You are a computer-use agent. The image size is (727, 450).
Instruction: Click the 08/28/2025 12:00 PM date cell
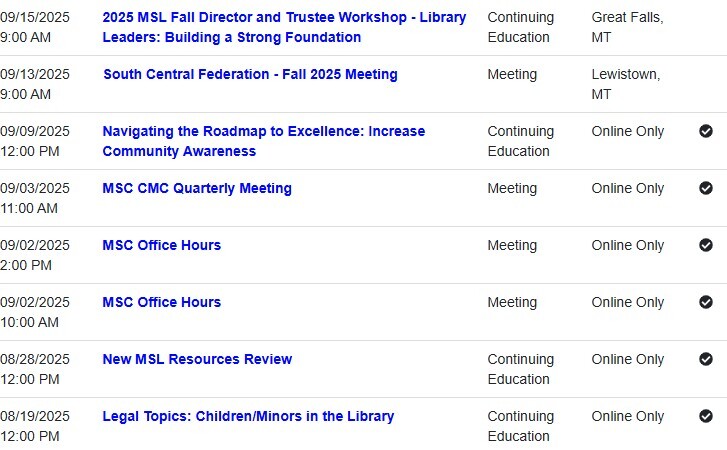pyautogui.click(x=35, y=369)
